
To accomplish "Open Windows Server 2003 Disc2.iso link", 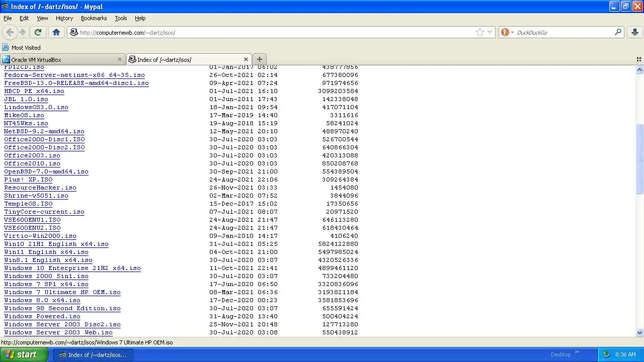I will click(62, 324).
